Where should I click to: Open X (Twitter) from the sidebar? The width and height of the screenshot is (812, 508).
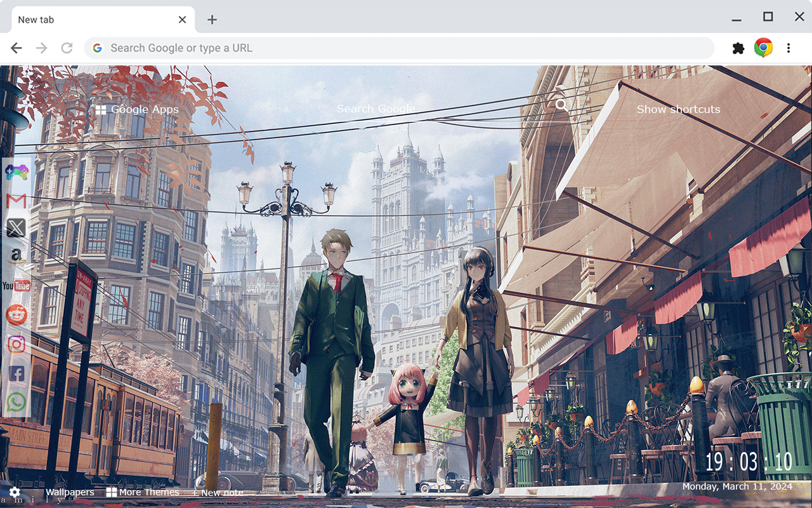[x=16, y=228]
